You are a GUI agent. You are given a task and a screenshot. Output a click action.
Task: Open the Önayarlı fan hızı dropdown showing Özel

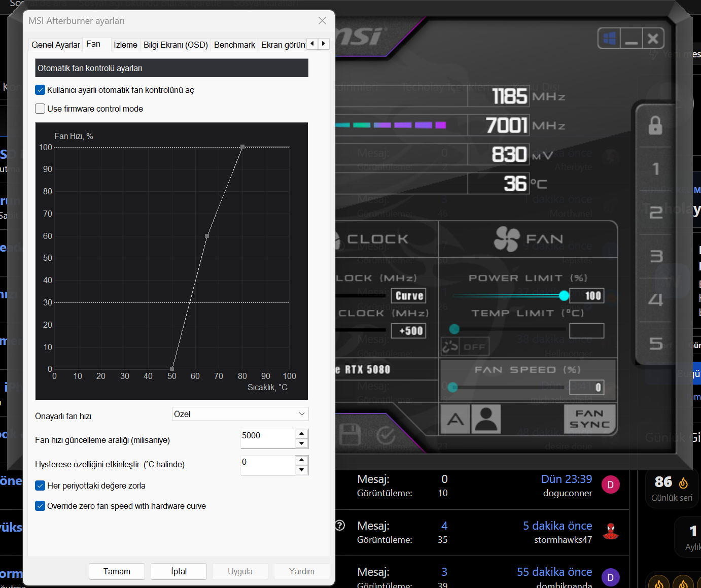click(240, 414)
